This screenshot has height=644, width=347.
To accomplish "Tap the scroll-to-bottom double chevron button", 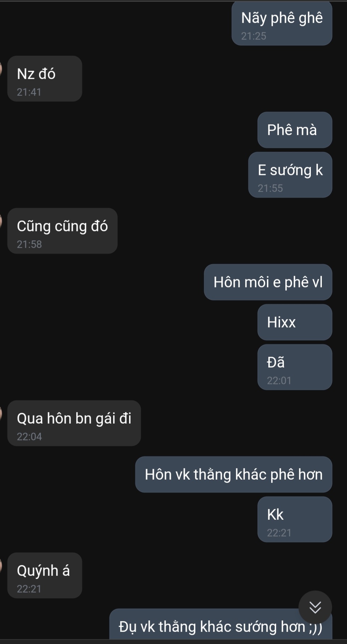I will (315, 607).
